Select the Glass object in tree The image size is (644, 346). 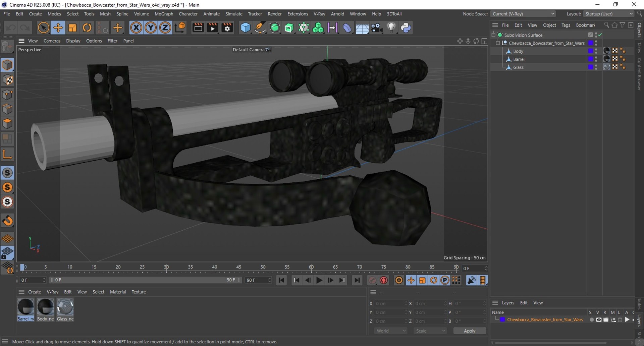pyautogui.click(x=518, y=67)
